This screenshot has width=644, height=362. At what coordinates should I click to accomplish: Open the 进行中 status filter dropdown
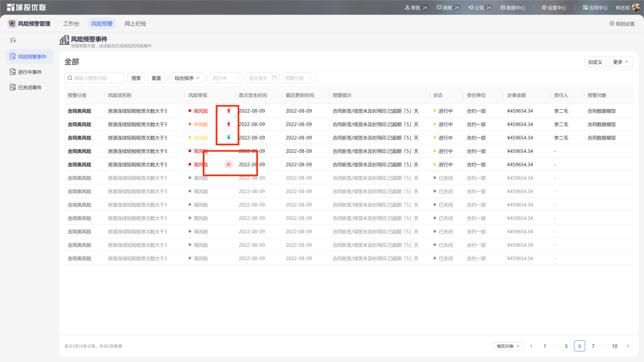pyautogui.click(x=226, y=78)
